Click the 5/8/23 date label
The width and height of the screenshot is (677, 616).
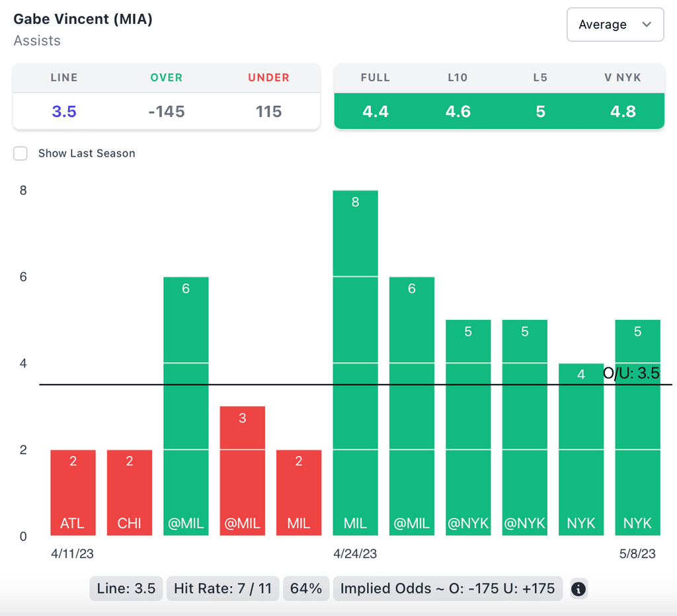pyautogui.click(x=637, y=554)
